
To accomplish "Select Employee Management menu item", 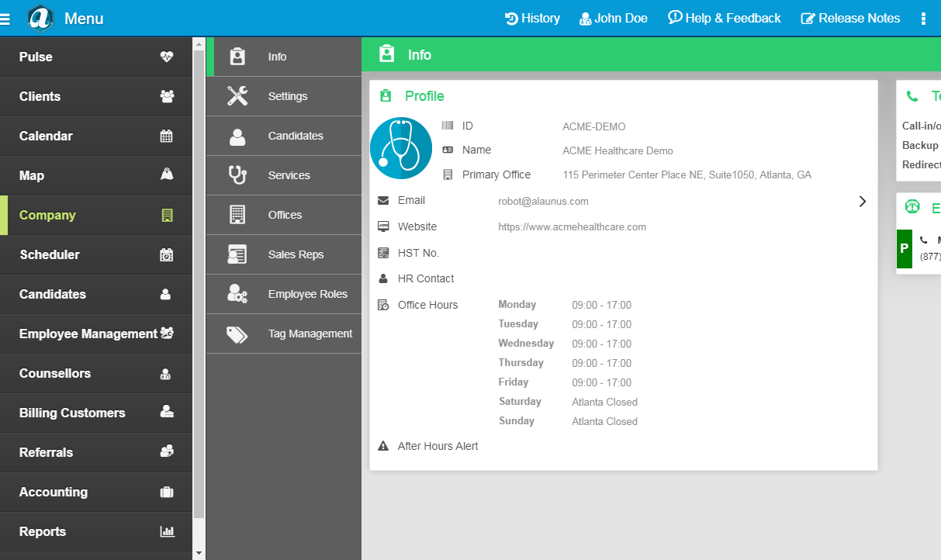I will [96, 334].
